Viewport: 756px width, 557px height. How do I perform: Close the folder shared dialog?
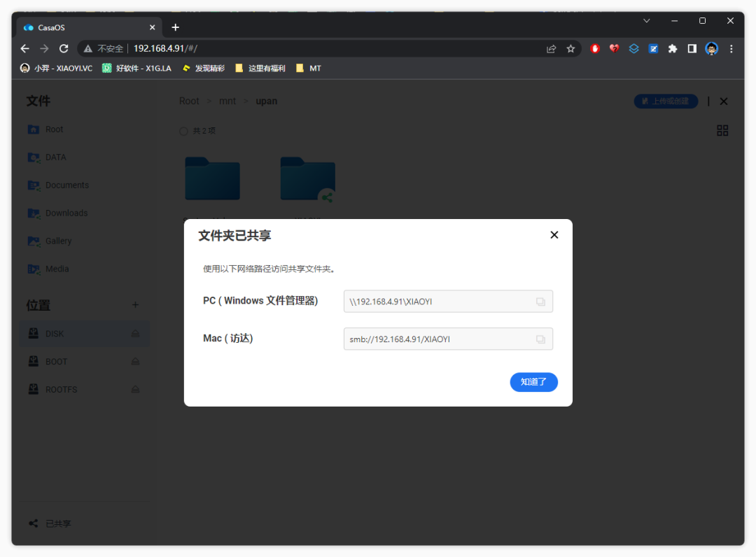click(554, 235)
